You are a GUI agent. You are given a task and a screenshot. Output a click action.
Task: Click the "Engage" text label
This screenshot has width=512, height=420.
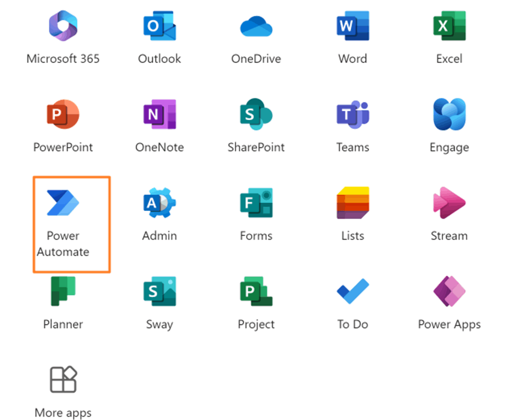450,148
